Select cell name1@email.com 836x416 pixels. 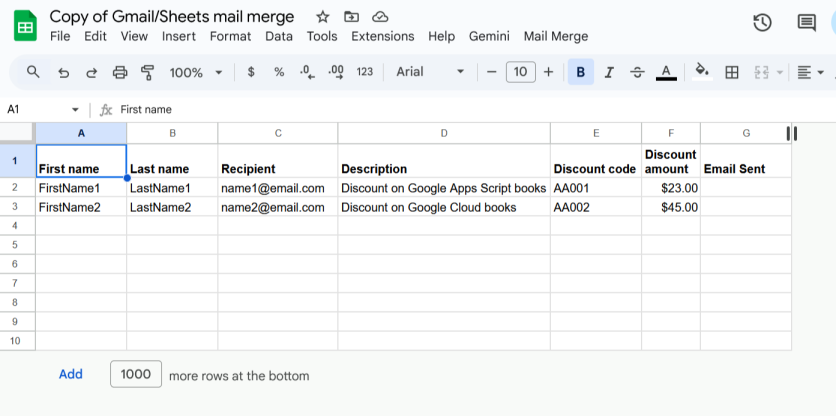coord(278,188)
